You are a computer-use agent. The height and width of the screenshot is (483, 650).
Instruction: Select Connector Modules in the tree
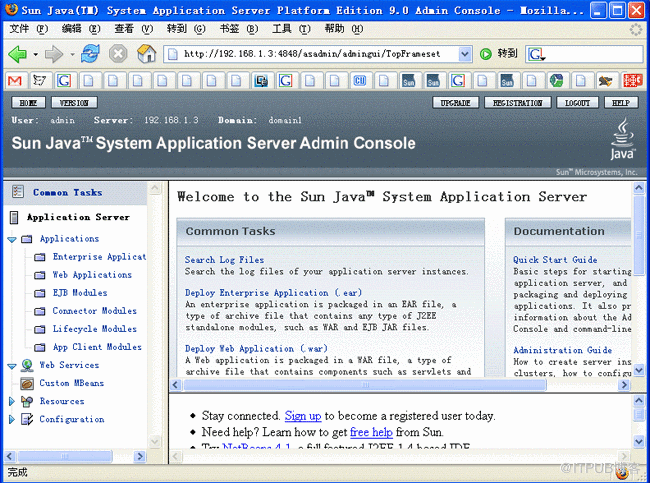95,311
